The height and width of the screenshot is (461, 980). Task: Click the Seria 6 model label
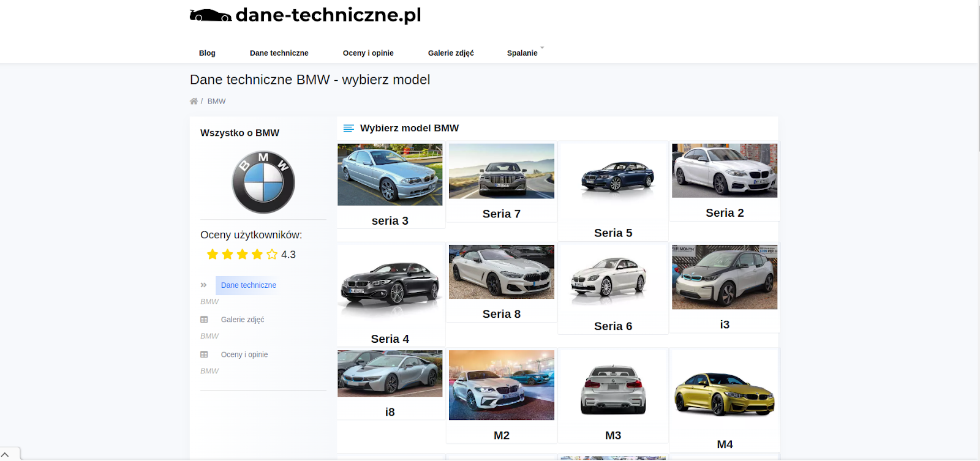613,326
